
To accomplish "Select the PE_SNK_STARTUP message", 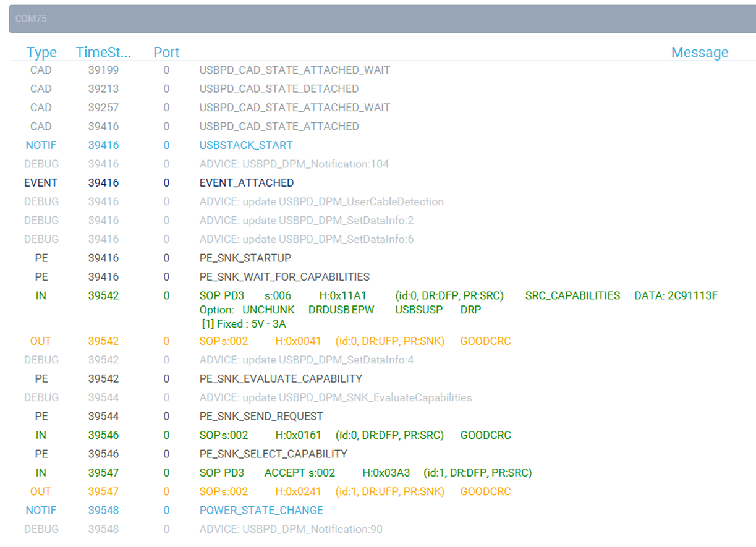I will 245,258.
